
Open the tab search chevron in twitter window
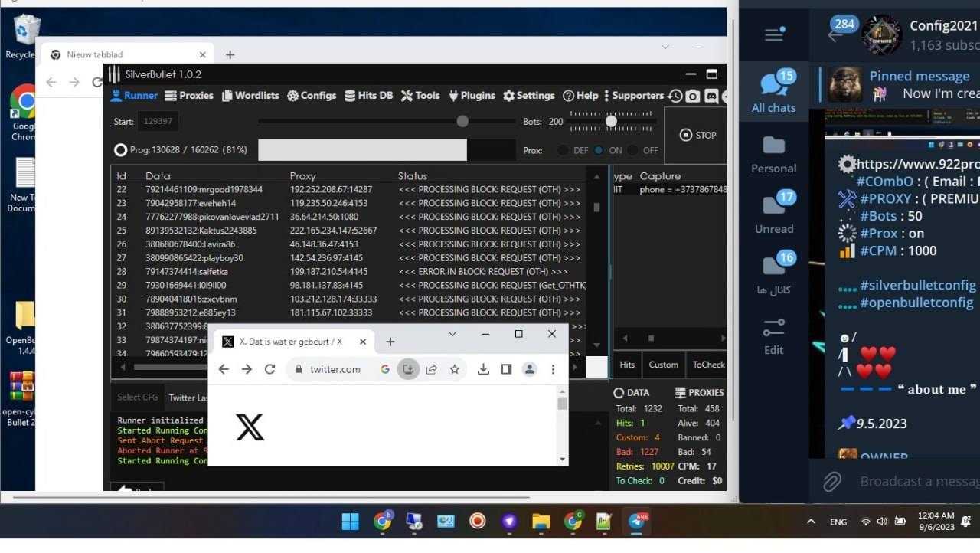tap(452, 334)
